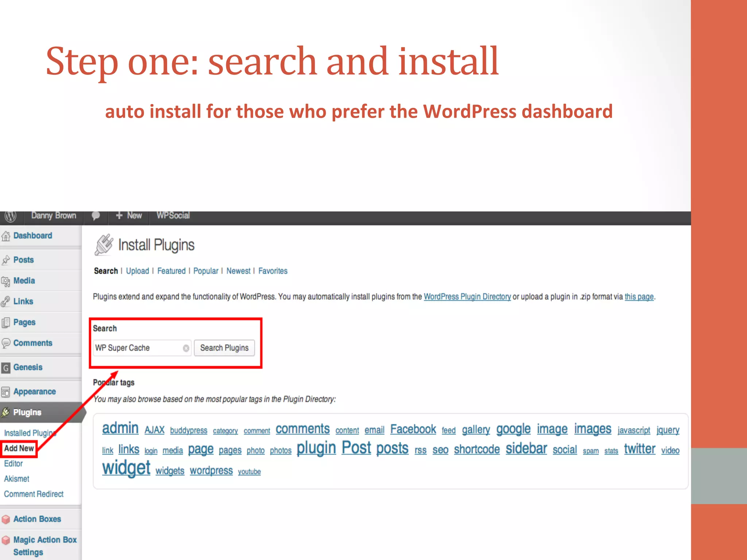Select Add New under Plugins
Screen dimensions: 747x560
coord(19,448)
